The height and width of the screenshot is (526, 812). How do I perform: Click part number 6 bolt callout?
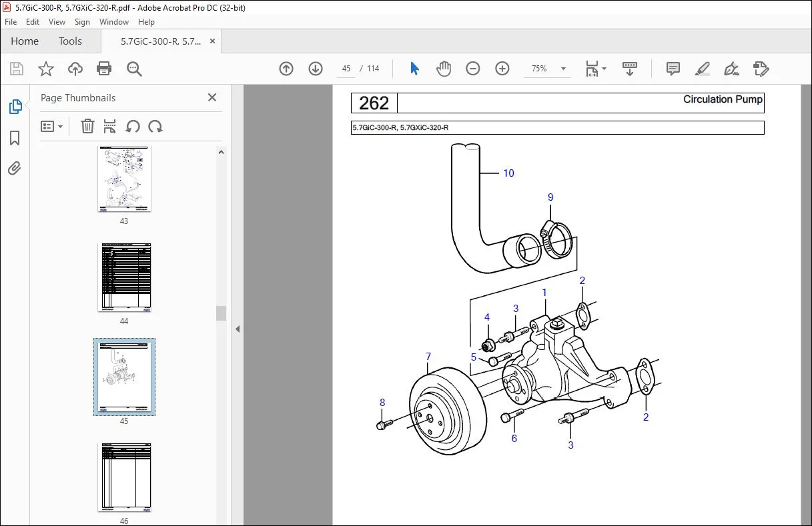click(514, 438)
